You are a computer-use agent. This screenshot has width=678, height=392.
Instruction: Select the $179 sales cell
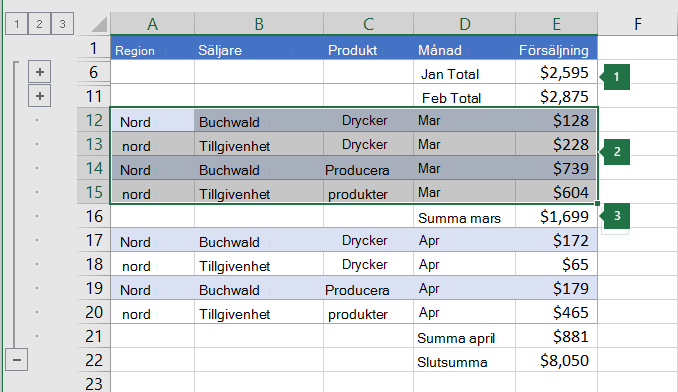556,288
